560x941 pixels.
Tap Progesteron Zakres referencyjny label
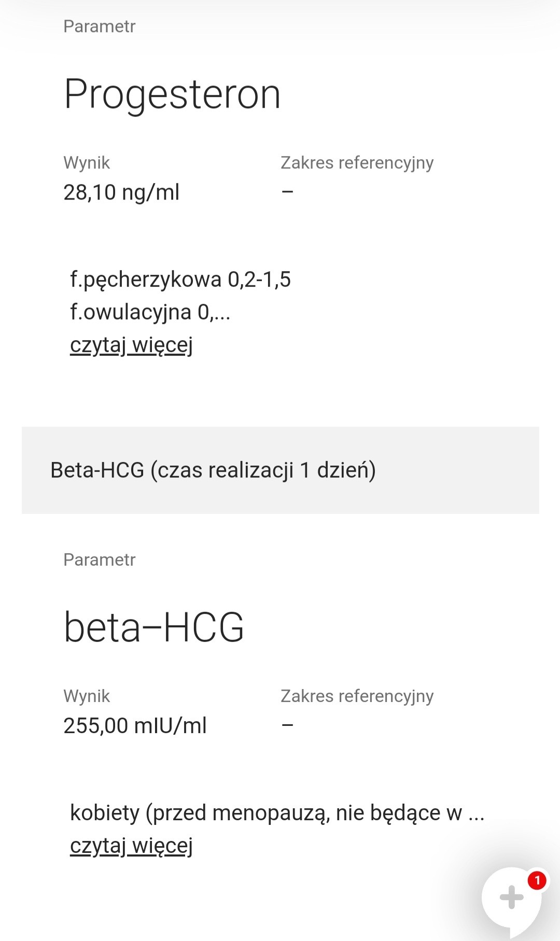click(357, 163)
